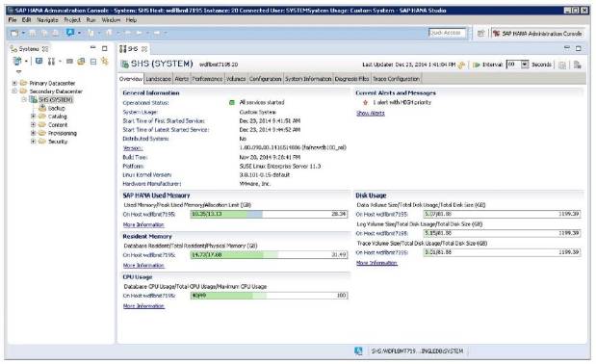This screenshot has width=596, height=364.
Task: Open the Navigate menu
Action: point(47,20)
